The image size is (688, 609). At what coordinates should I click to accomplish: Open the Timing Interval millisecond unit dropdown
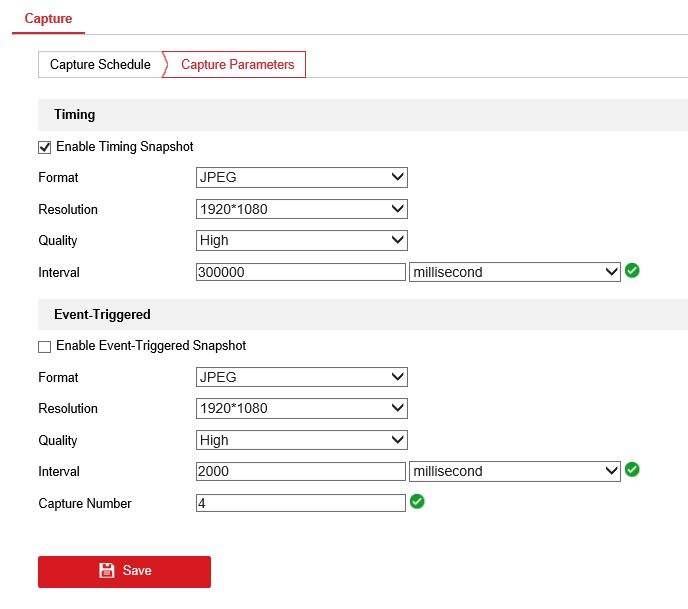[514, 272]
